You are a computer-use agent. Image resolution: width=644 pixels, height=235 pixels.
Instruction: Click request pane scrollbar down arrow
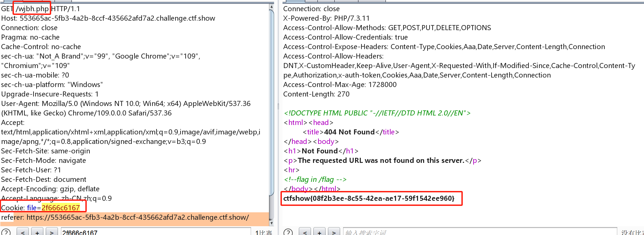pos(271,223)
